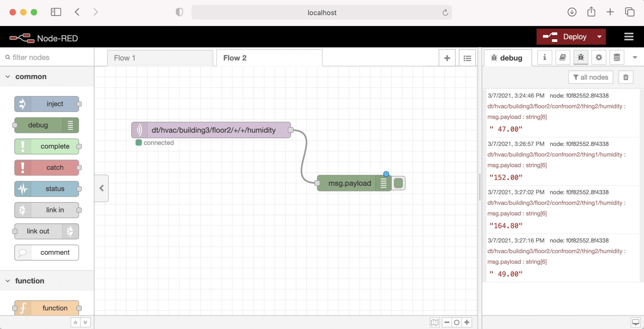Select the MQTT humidity topic node
This screenshot has width=644, height=329.
[211, 130]
